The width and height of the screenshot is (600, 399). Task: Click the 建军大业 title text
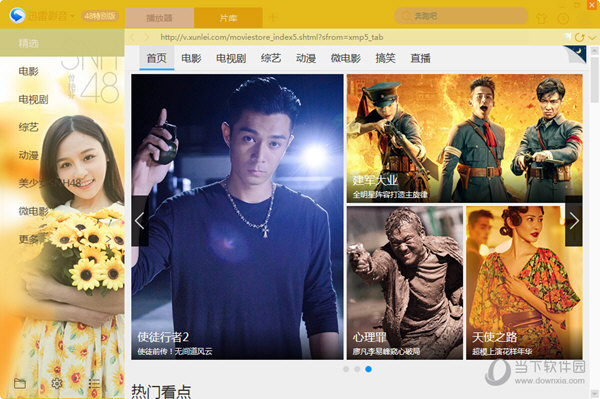[375, 180]
